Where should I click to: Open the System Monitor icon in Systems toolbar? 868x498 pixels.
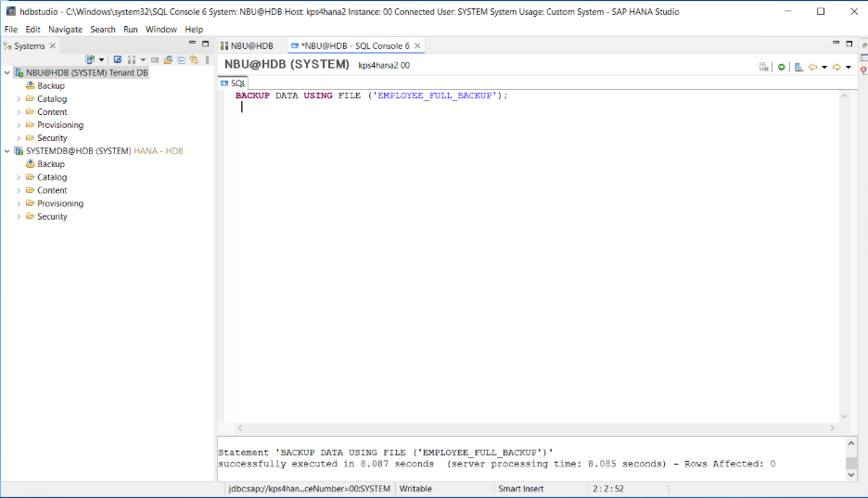click(118, 59)
